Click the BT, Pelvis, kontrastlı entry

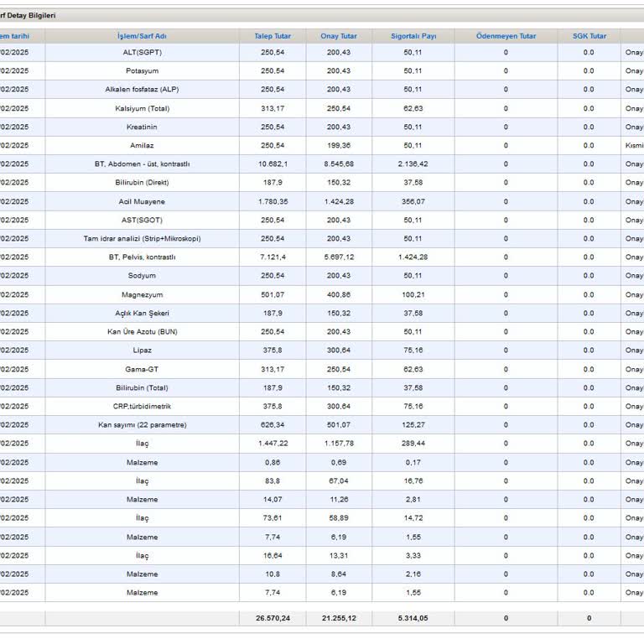pyautogui.click(x=142, y=257)
